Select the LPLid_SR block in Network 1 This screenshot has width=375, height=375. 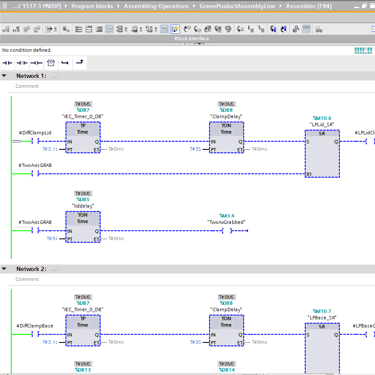(322, 154)
